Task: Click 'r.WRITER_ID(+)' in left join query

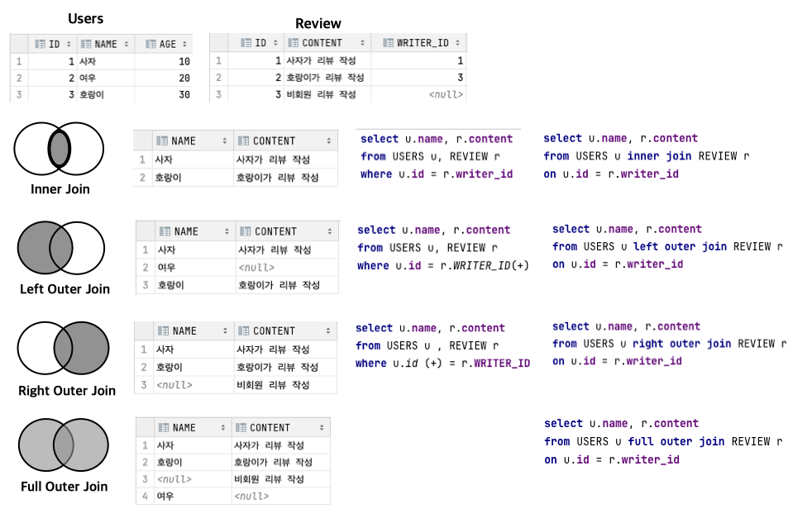Action: 485,265
